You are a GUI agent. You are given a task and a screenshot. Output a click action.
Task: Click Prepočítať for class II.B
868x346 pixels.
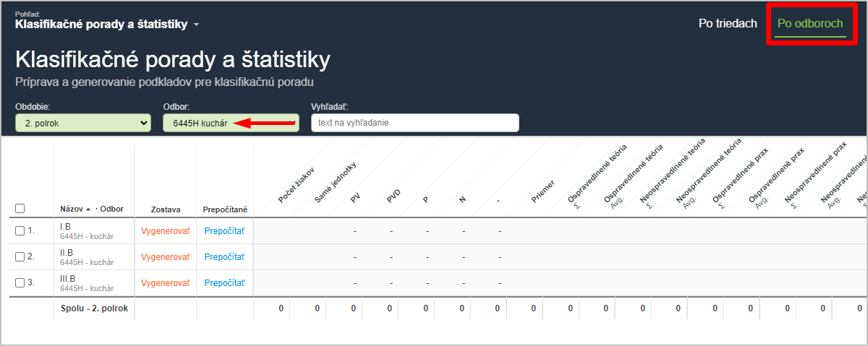pos(224,256)
